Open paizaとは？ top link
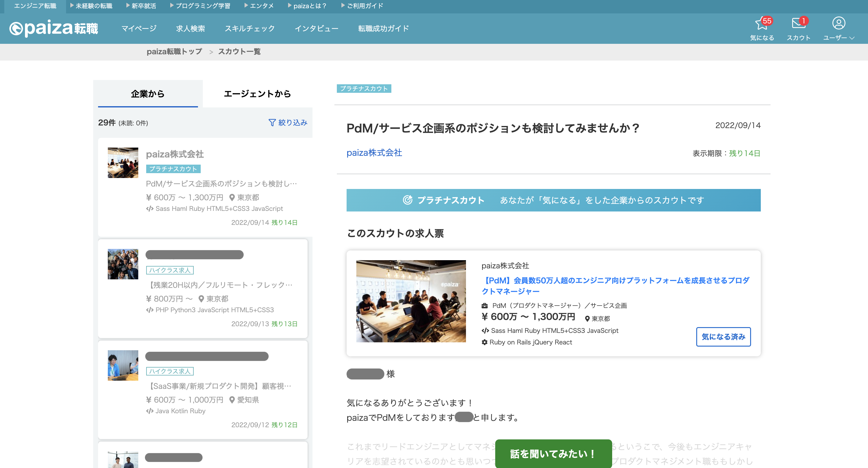This screenshot has width=868, height=468. [307, 6]
